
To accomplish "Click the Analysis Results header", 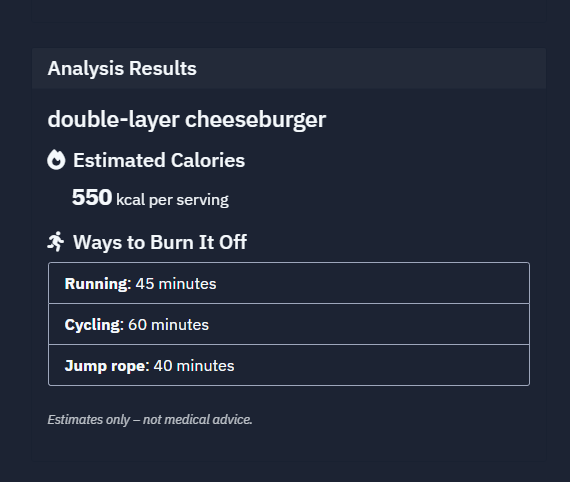I will (x=122, y=68).
